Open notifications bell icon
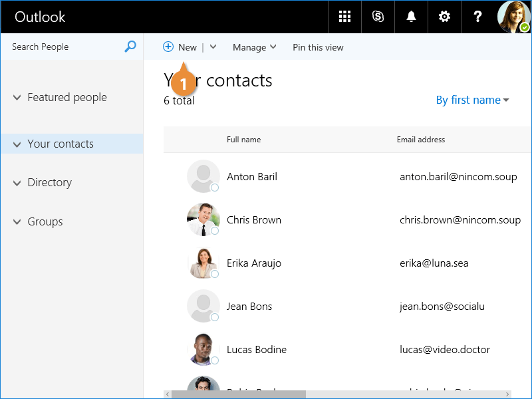Viewport: 532px width, 399px height. click(x=411, y=17)
